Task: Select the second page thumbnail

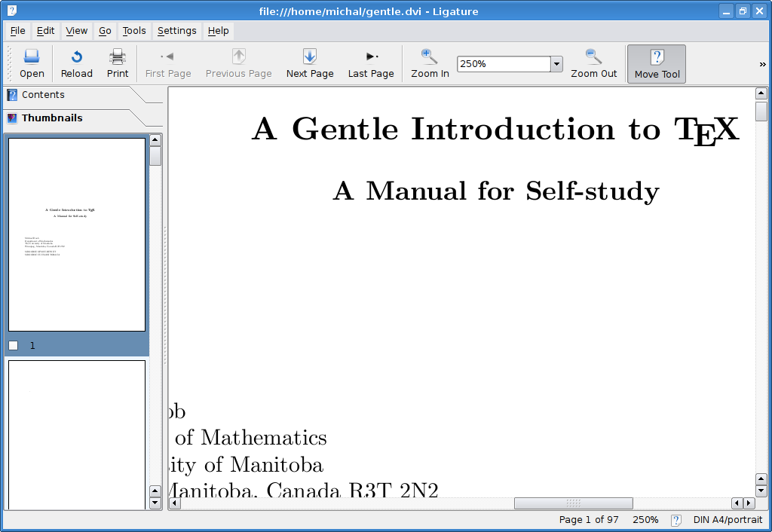Action: click(x=77, y=435)
